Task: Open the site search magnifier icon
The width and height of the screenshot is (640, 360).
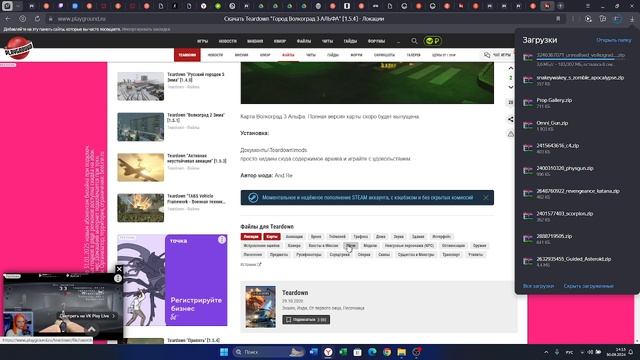Action: coord(414,41)
